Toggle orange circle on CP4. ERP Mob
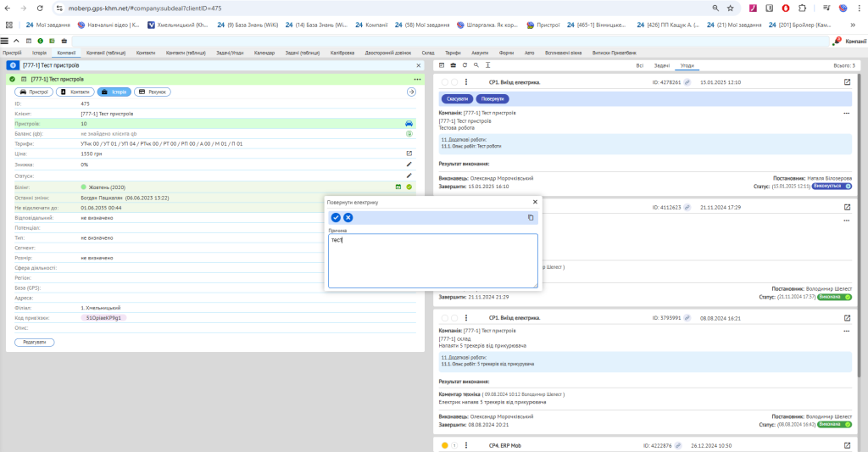The width and height of the screenshot is (868, 452). pyautogui.click(x=444, y=445)
